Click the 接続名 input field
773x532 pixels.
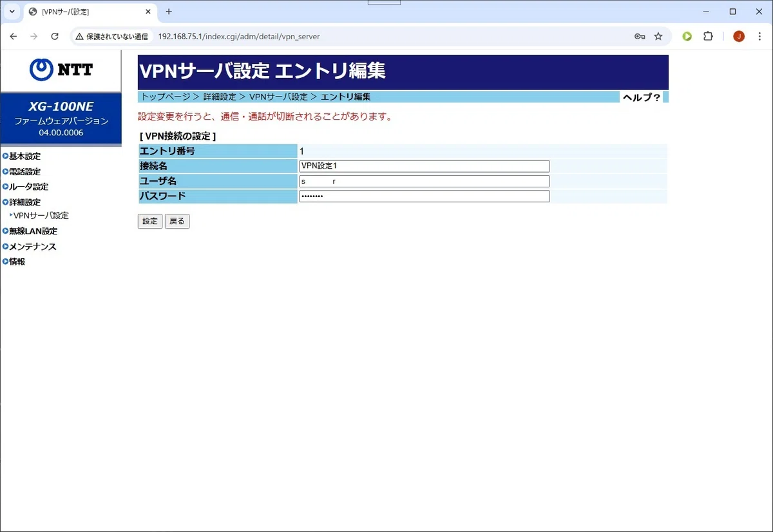pyautogui.click(x=425, y=166)
